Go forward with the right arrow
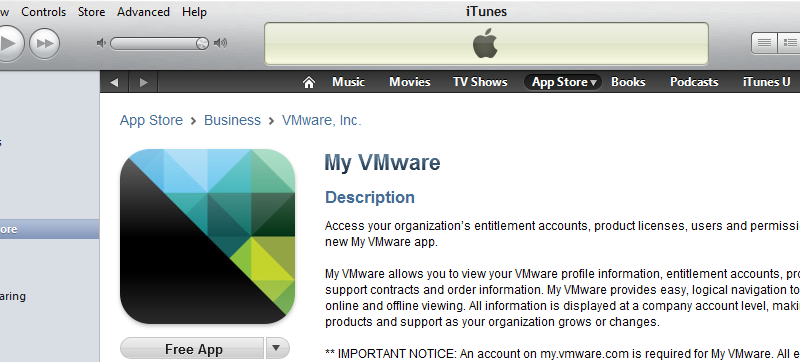This screenshot has width=800, height=362. pyautogui.click(x=143, y=82)
